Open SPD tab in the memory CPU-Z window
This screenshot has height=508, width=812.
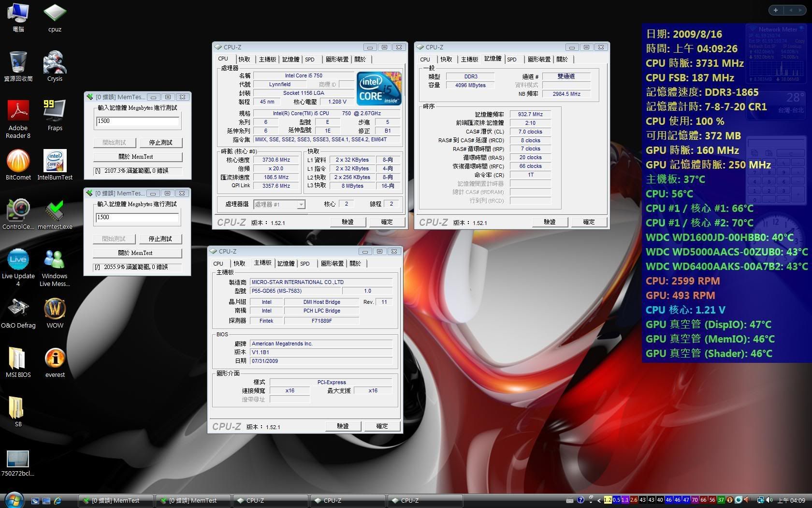pos(512,60)
